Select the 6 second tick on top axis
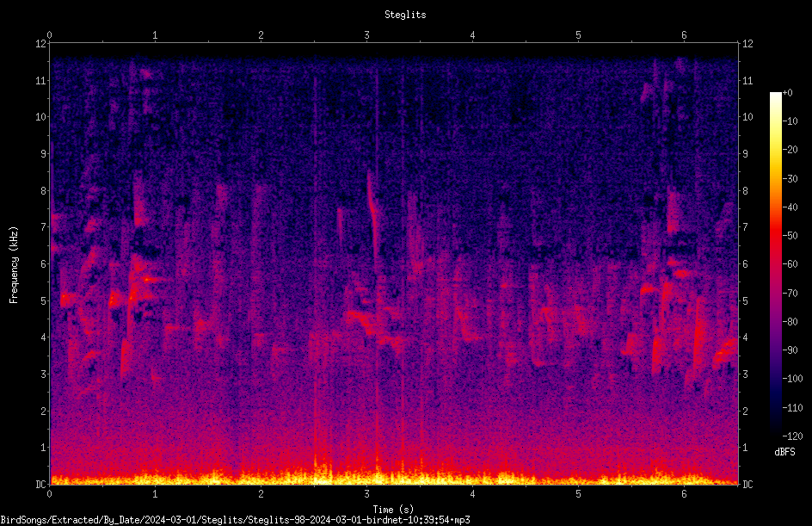The height and width of the screenshot is (526, 812). [x=684, y=35]
